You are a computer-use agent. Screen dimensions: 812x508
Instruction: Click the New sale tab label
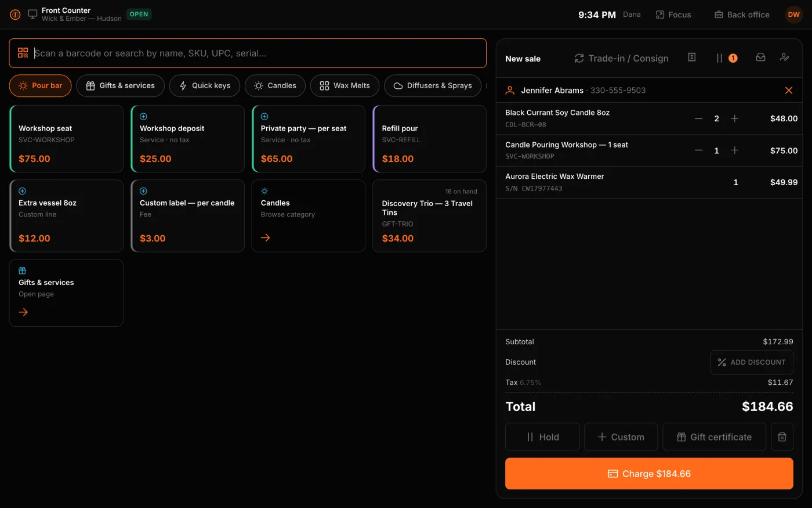(523, 59)
